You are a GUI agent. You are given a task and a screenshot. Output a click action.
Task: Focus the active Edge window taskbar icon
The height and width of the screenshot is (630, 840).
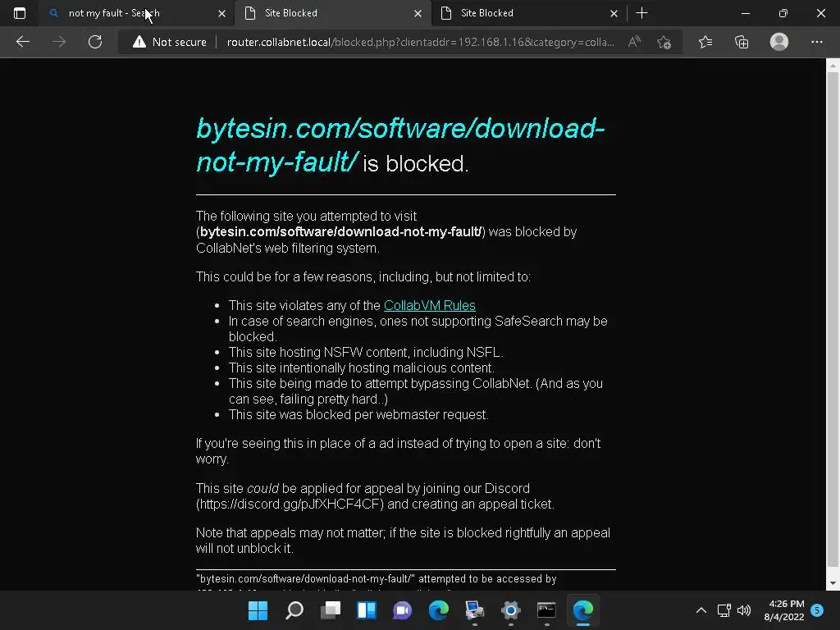(x=583, y=610)
